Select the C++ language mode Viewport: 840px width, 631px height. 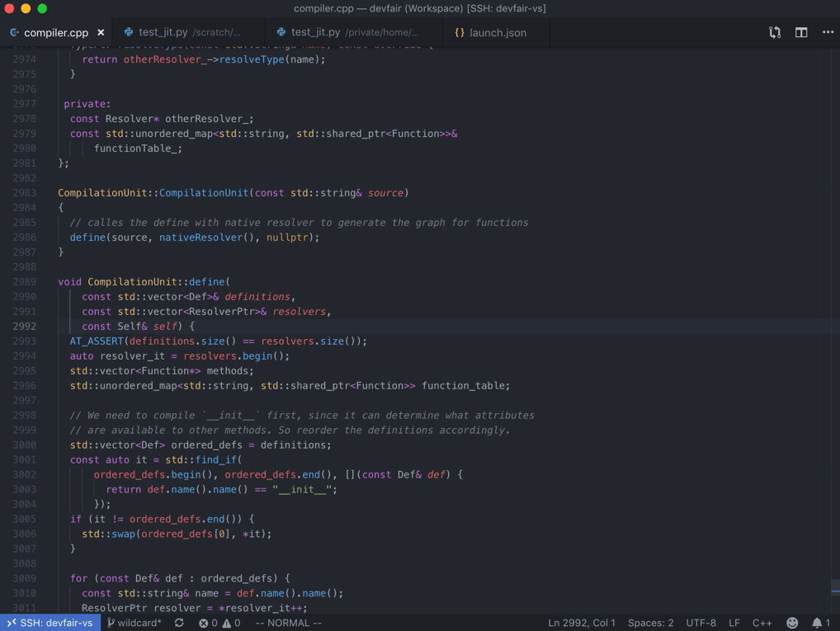[x=762, y=623]
